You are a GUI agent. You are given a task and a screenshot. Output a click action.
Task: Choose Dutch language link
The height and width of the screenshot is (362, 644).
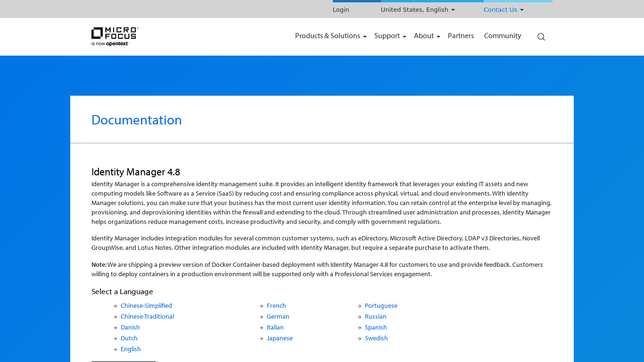pyautogui.click(x=129, y=338)
